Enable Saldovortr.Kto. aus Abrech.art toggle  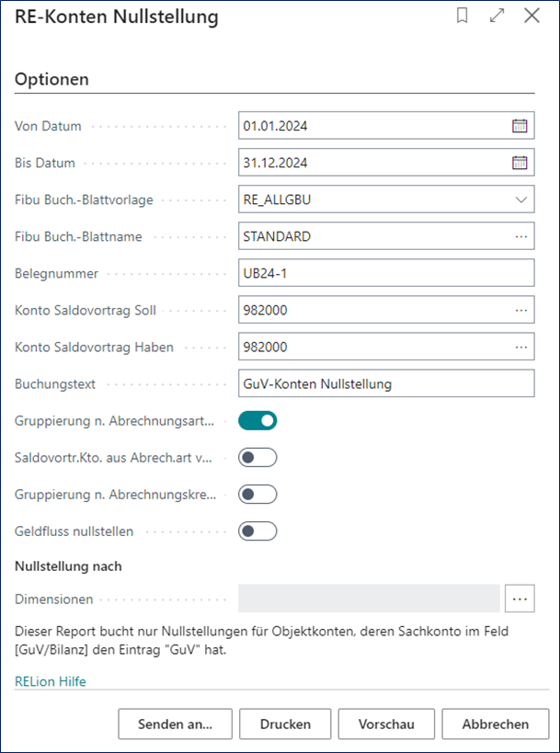tap(257, 458)
